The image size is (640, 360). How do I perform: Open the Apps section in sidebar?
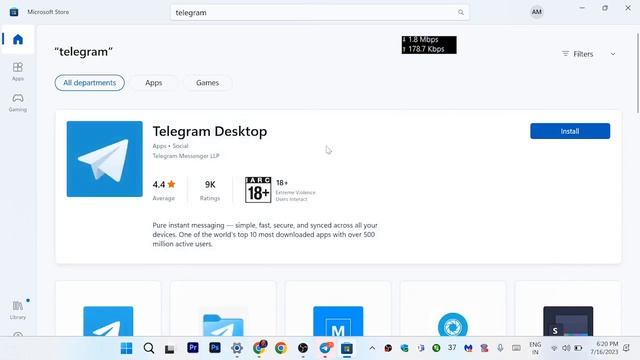coord(18,71)
